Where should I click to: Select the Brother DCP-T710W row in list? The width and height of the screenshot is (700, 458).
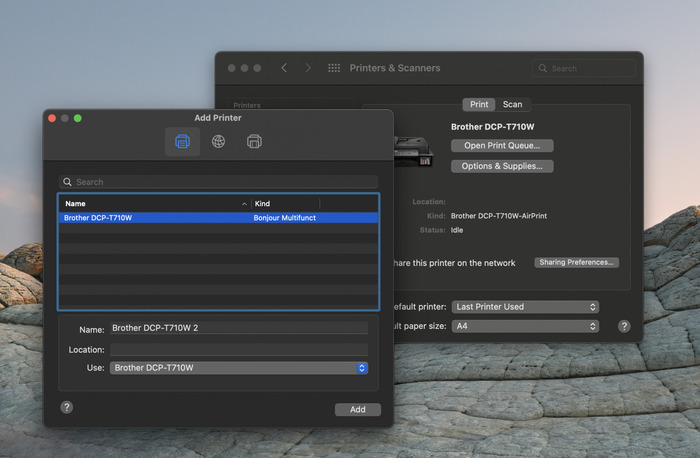coord(218,218)
